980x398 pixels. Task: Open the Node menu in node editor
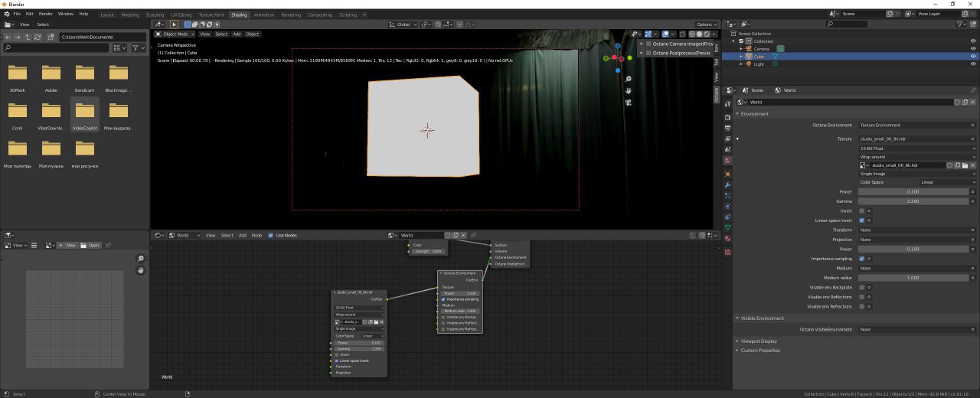[256, 235]
